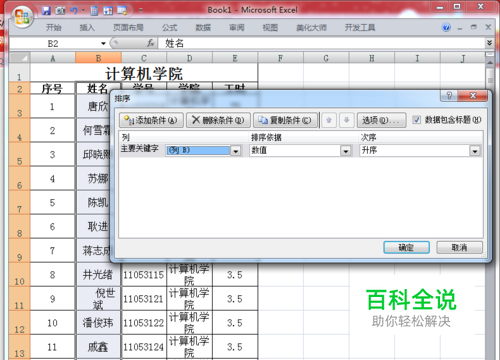Click the freeze panes table icon in quick access toolbar
Image resolution: width=500 pixels, height=360 pixels.
click(108, 11)
